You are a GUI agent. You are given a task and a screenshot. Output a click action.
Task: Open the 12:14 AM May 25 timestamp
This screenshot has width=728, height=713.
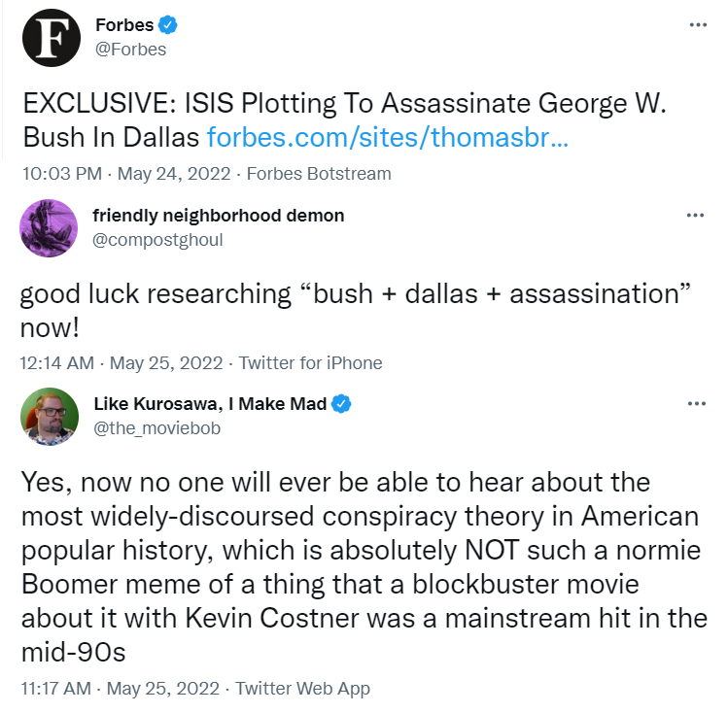pos(121,362)
